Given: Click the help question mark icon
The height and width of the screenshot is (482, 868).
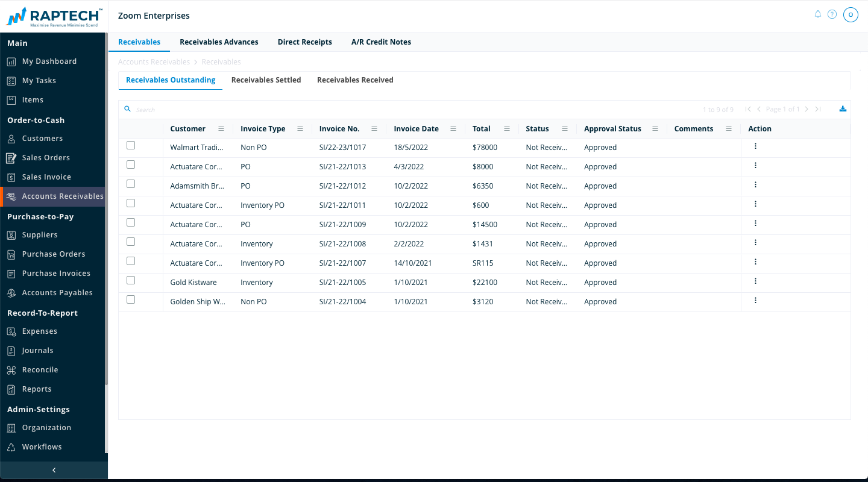Looking at the screenshot, I should click(832, 14).
